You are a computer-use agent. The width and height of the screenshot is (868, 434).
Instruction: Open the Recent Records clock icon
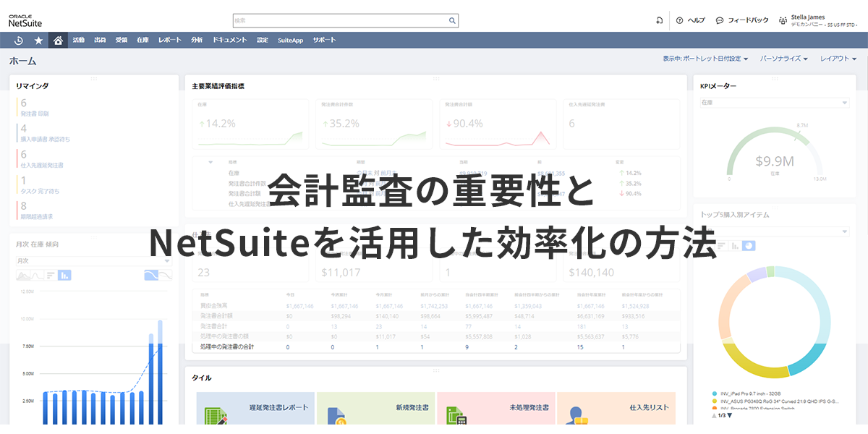18,41
